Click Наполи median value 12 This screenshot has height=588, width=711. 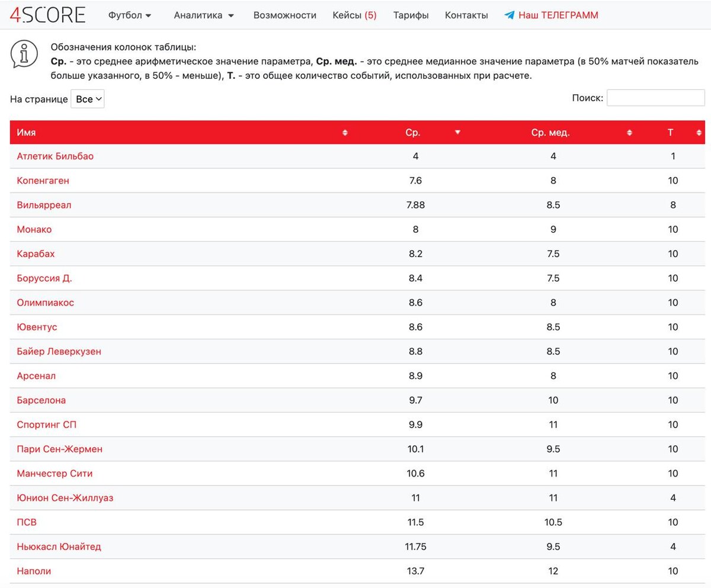point(553,571)
